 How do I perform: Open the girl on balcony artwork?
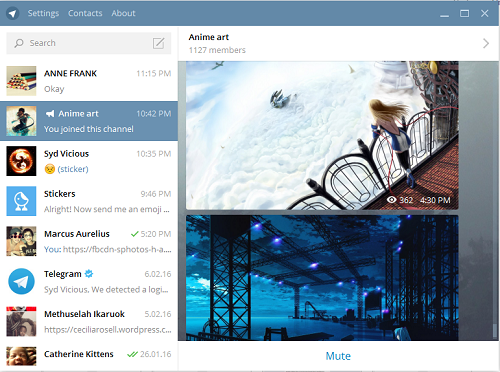point(322,135)
